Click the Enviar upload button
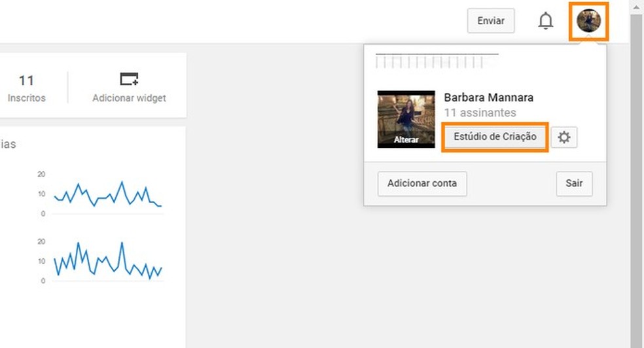 click(x=491, y=20)
